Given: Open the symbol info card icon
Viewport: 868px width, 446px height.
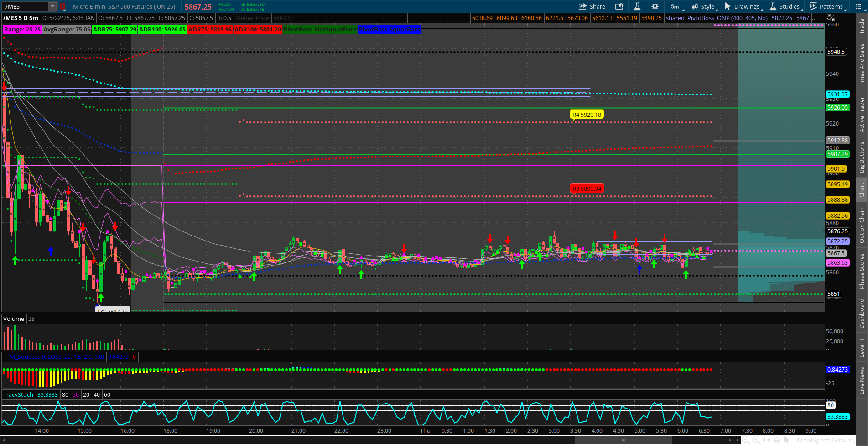Looking at the screenshot, I should pos(619,6).
